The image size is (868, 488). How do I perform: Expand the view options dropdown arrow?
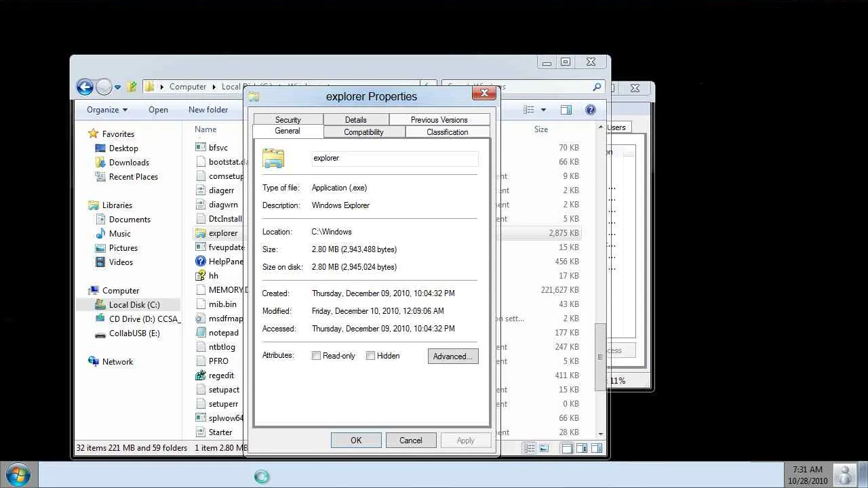coord(543,110)
